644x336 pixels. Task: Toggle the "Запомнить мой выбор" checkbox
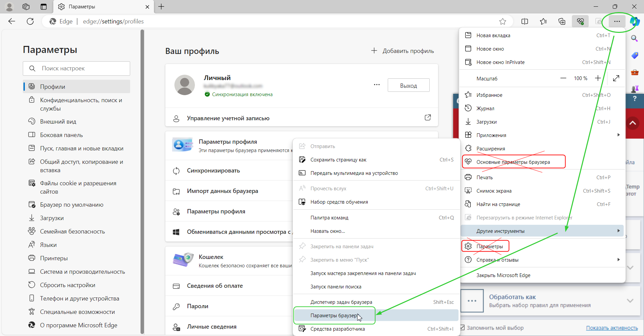[463, 328]
